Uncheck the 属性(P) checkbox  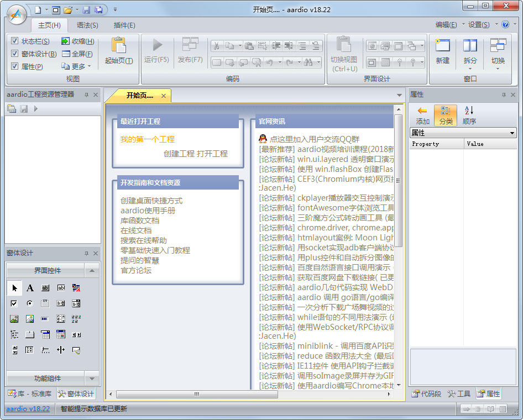15,66
